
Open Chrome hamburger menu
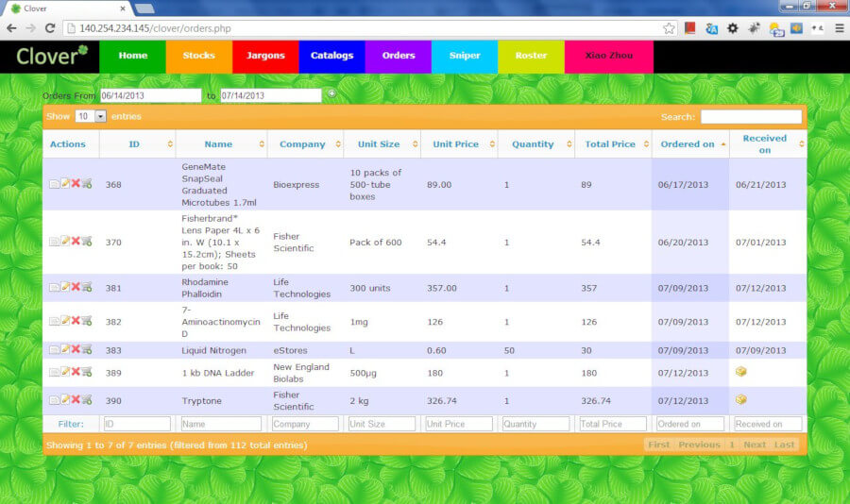pyautogui.click(x=840, y=28)
